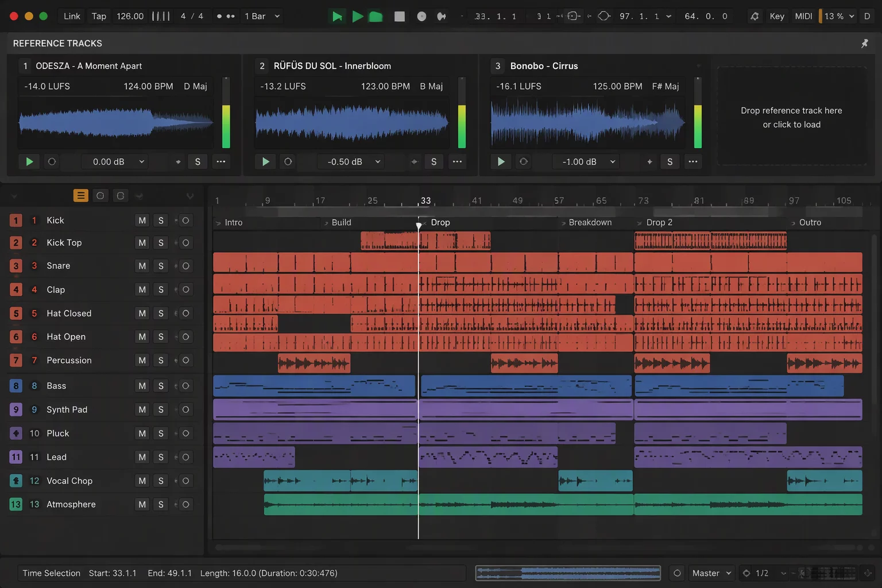882x588 pixels.
Task: Toggle the Key mapping mode button
Action: click(777, 16)
